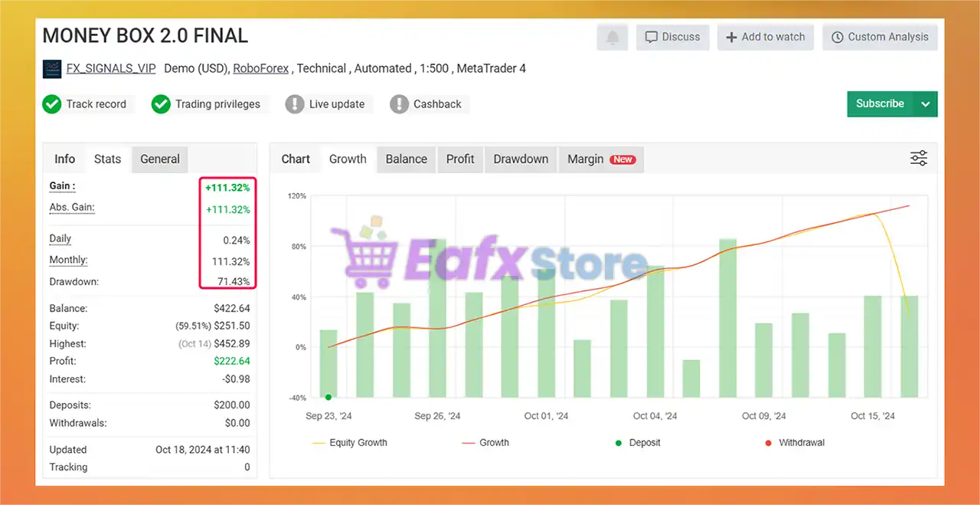Click the MONEY BOX 2.0 FINAL title
The width and height of the screenshot is (980, 505).
click(145, 36)
